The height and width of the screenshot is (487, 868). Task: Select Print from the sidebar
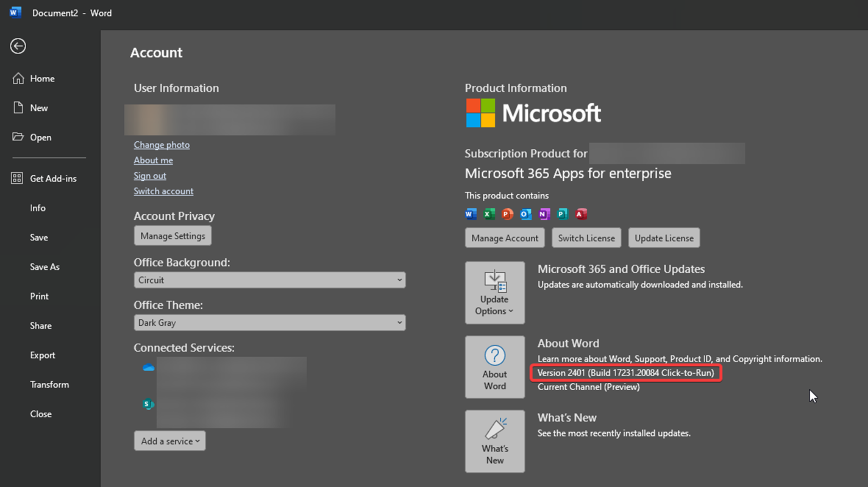point(39,296)
